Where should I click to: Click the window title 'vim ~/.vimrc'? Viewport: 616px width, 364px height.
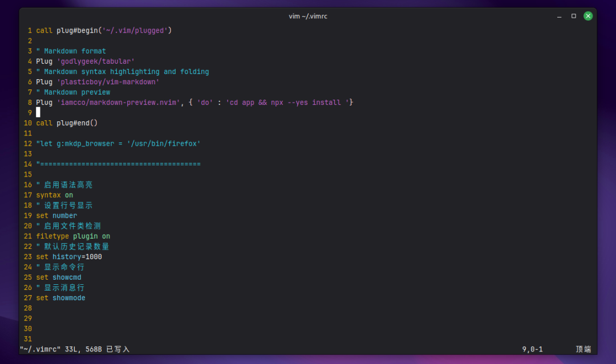click(308, 16)
